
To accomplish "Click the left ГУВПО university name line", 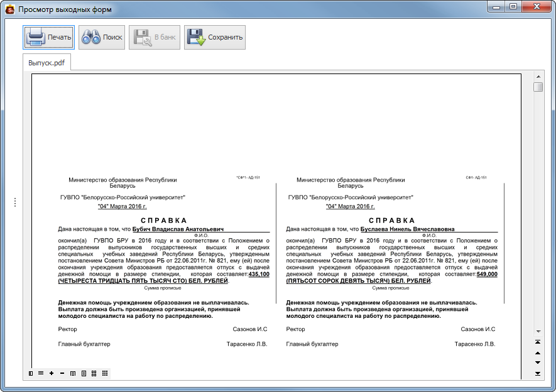I will [123, 197].
